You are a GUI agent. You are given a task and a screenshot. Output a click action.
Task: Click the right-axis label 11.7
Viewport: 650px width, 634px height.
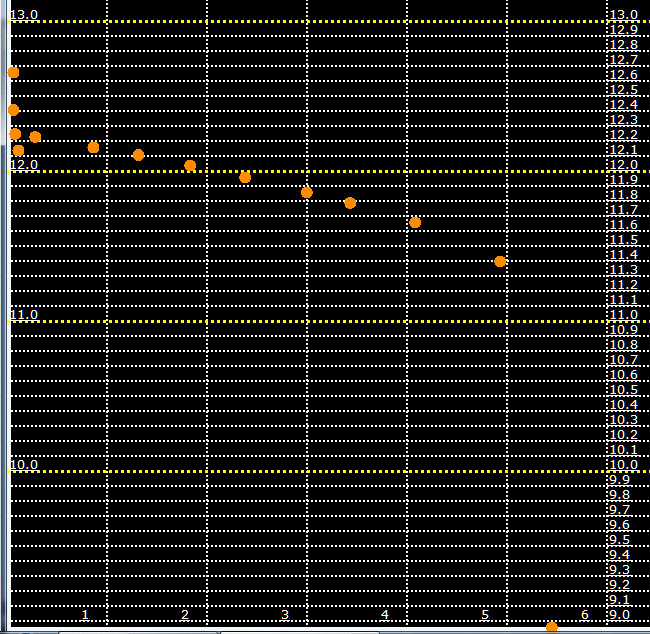pyautogui.click(x=623, y=210)
